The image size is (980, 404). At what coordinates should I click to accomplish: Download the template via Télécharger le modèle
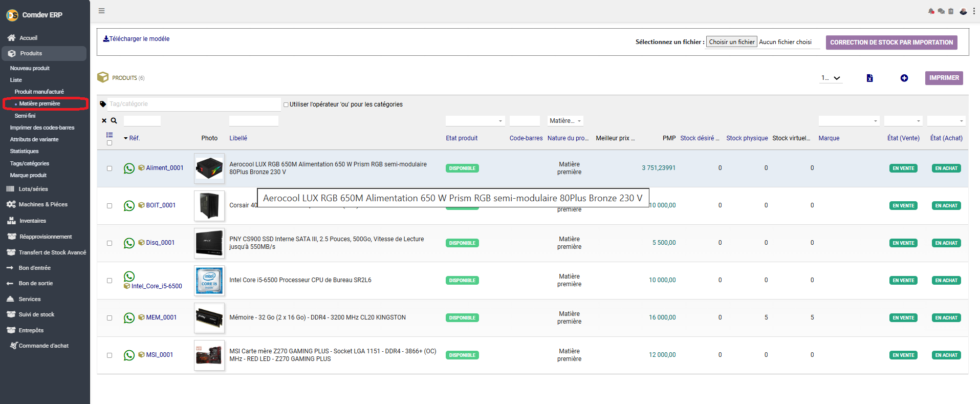136,39
